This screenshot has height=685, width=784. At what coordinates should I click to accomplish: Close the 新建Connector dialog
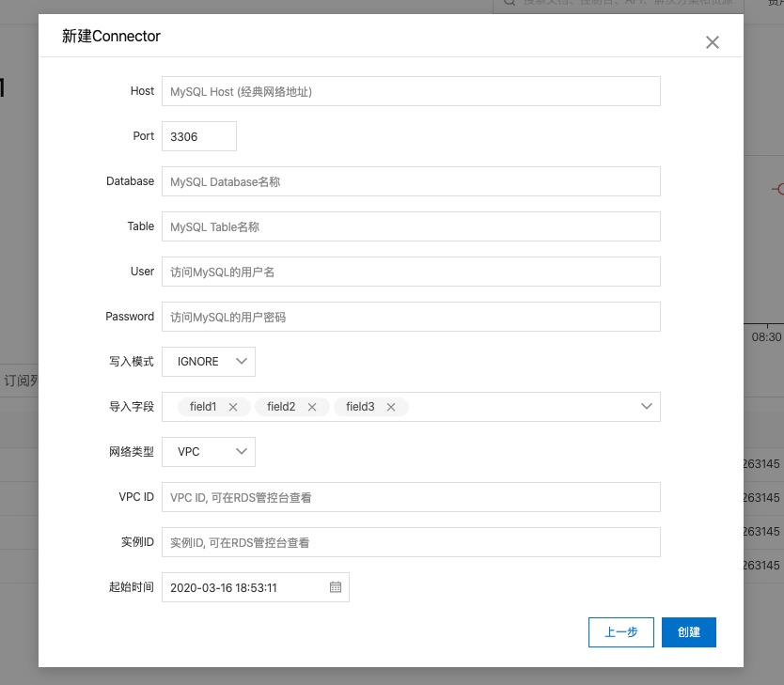point(712,42)
